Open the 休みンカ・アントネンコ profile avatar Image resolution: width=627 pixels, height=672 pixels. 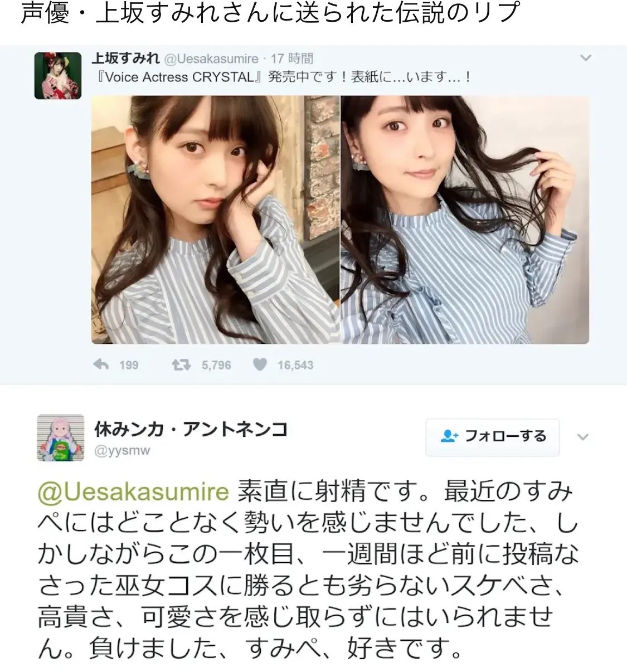click(x=60, y=437)
